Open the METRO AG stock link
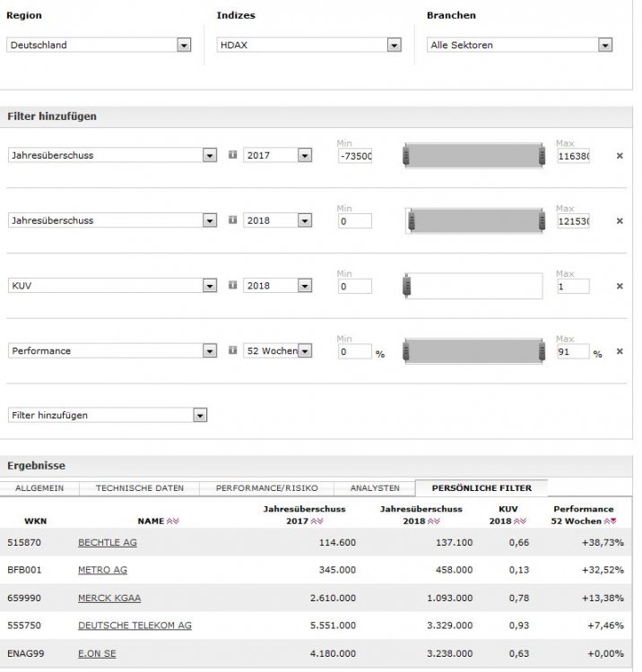This screenshot has height=672, width=642. pos(102,570)
